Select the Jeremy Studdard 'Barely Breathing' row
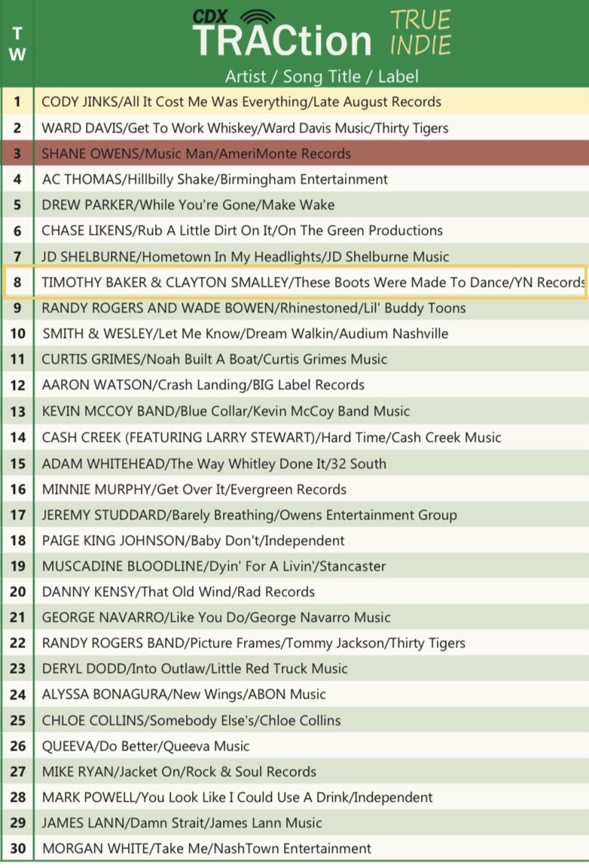This screenshot has width=589, height=868. (294, 515)
